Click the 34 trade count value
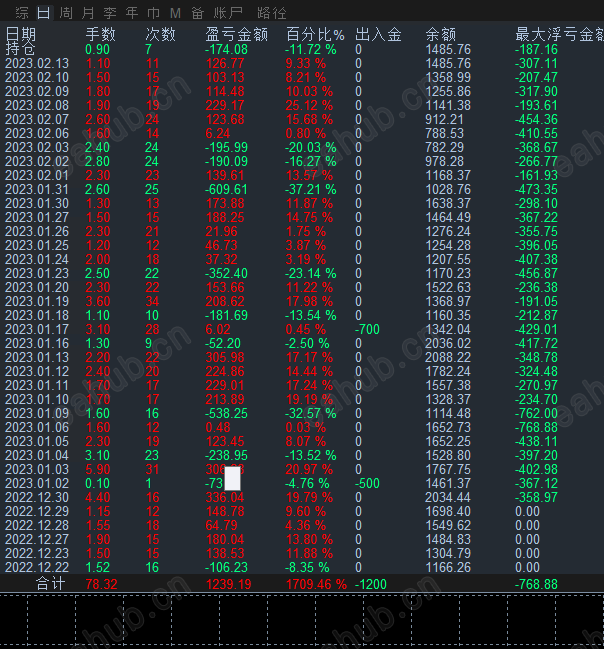Viewport: 604px width, 649px height. tap(152, 301)
